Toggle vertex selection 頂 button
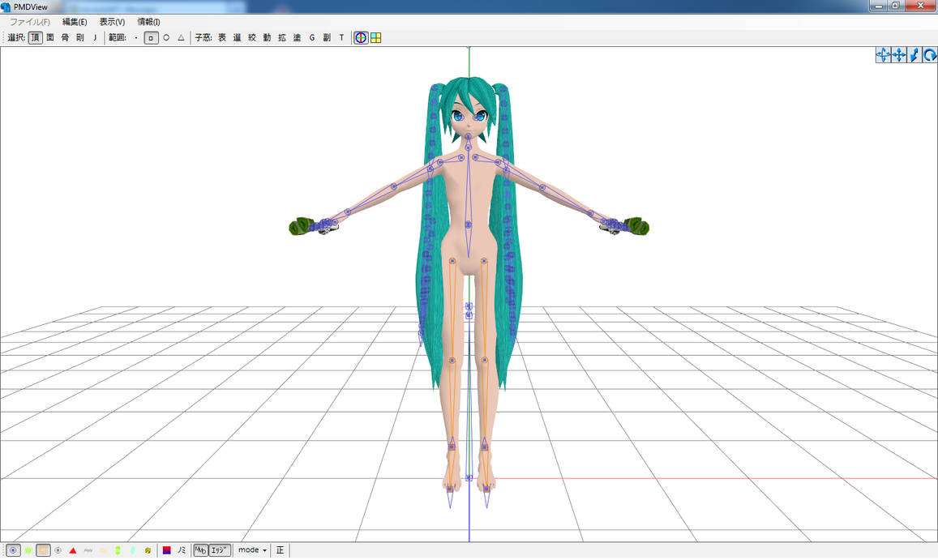Image resolution: width=938 pixels, height=560 pixels. point(36,38)
